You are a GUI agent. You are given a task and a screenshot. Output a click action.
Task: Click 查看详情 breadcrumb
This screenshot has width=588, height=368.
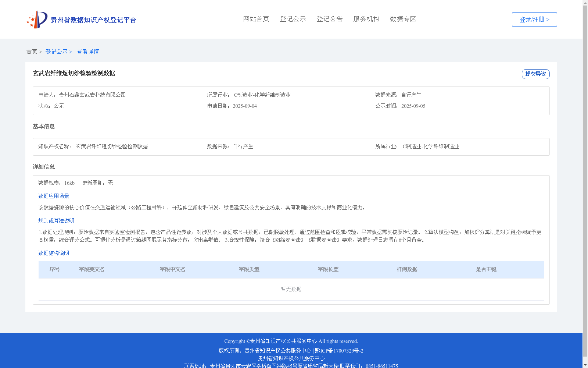(x=88, y=52)
